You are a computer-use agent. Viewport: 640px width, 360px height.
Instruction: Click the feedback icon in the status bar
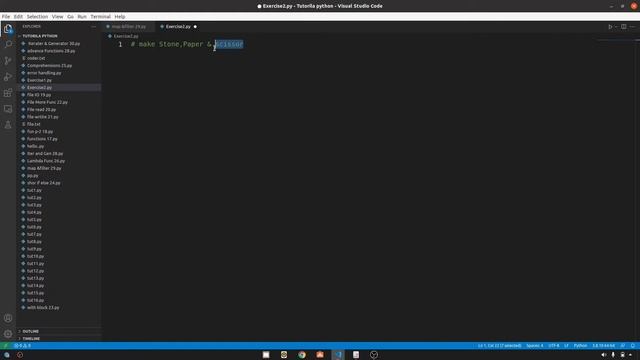click(x=623, y=346)
